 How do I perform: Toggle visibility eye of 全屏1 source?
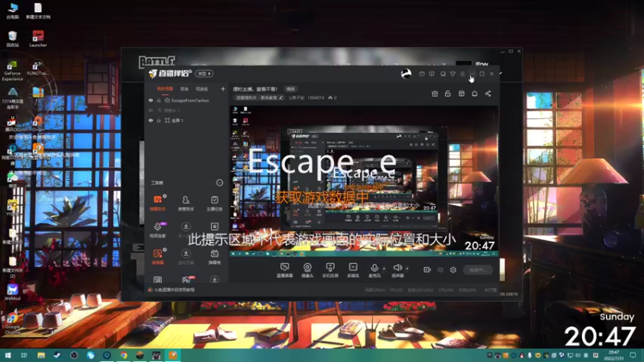click(x=151, y=120)
